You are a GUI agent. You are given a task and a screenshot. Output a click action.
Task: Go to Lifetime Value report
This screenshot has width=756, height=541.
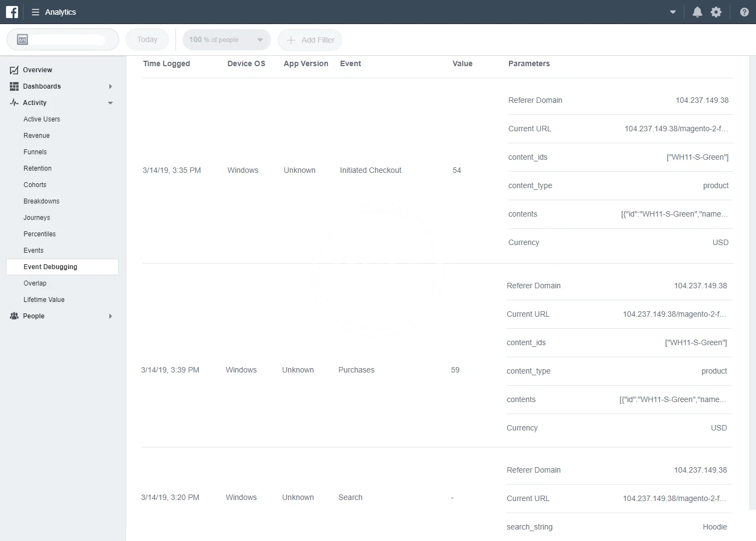(x=44, y=300)
